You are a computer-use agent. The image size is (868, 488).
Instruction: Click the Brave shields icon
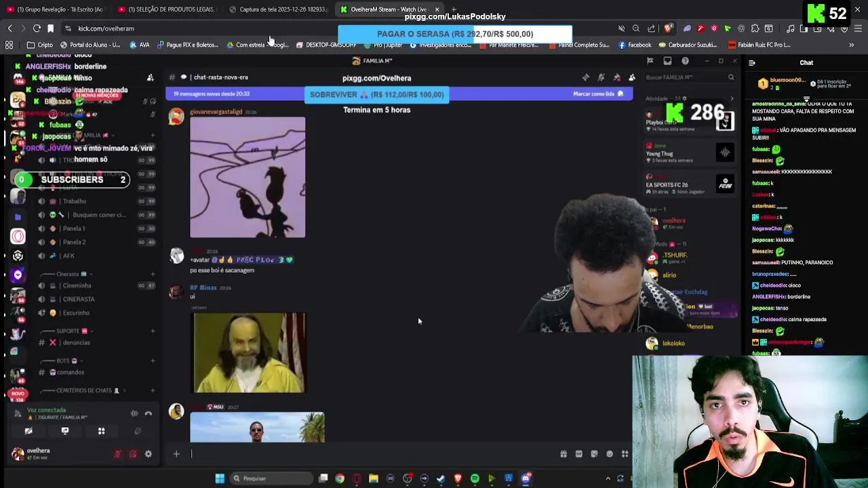click(667, 28)
